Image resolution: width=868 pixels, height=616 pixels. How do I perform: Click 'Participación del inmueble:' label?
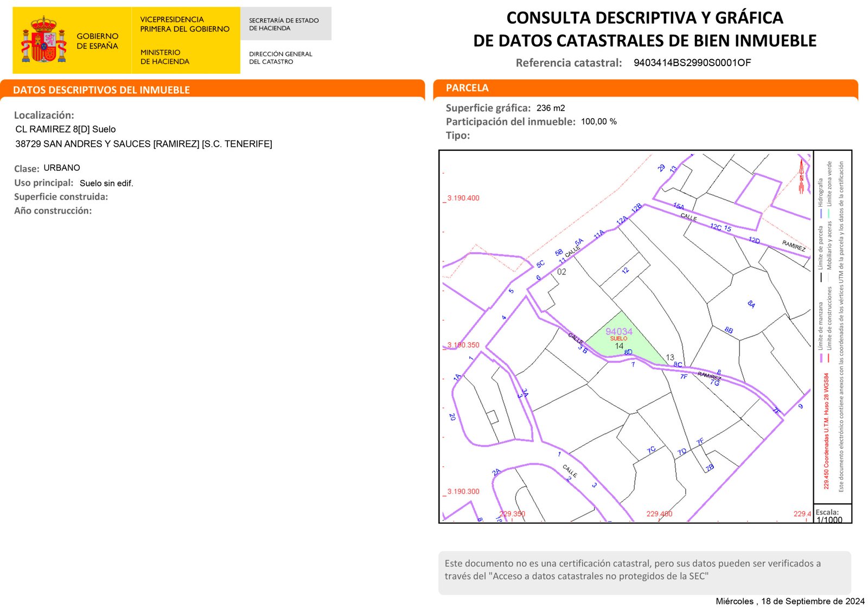[x=510, y=121]
